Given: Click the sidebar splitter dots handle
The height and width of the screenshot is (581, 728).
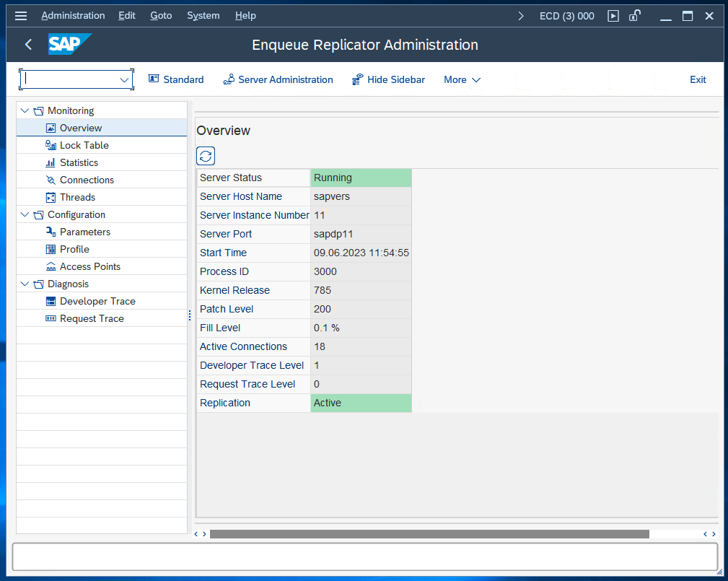Looking at the screenshot, I should 190,316.
